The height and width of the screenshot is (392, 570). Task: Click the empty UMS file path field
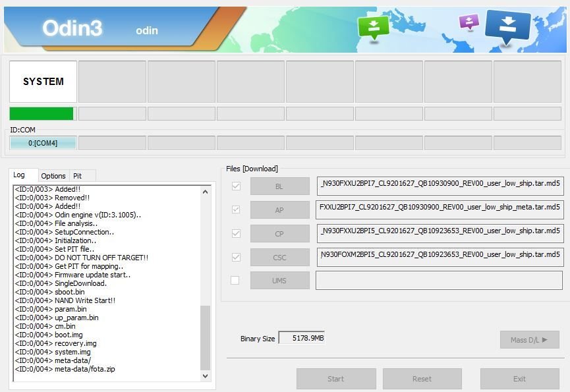439,280
